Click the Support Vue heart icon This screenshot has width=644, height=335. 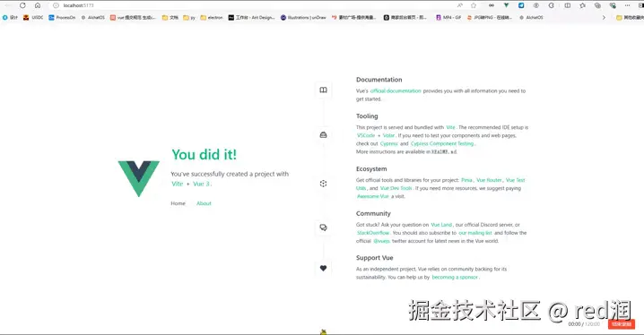[323, 268]
